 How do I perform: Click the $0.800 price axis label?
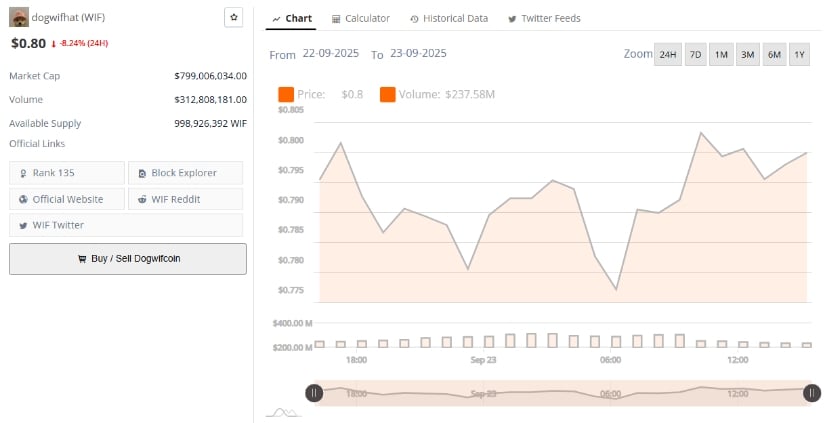pyautogui.click(x=291, y=140)
